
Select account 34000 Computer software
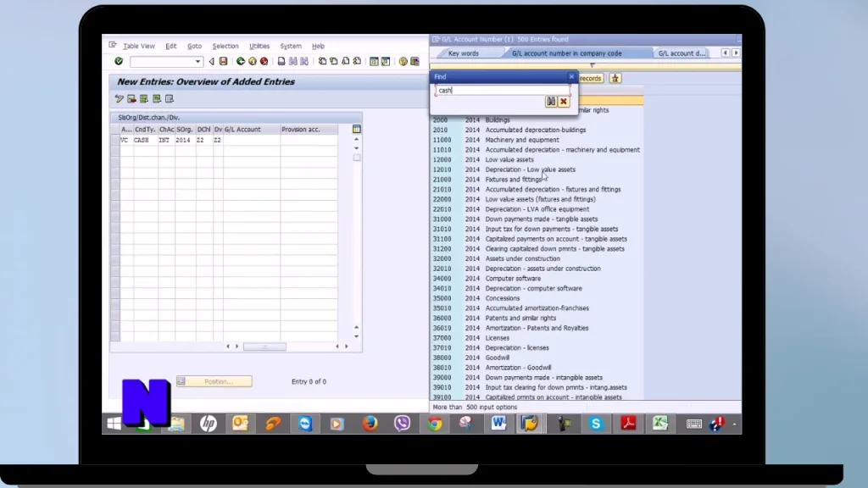[486, 279]
